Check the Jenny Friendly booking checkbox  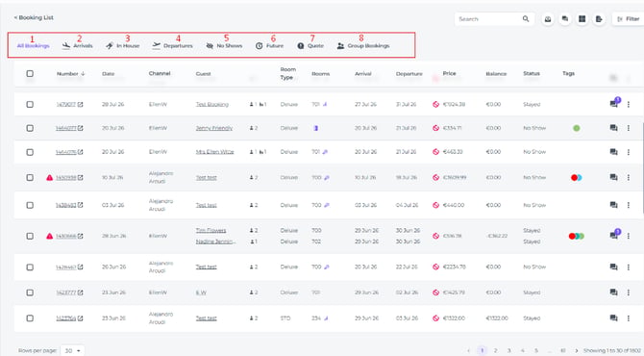coord(30,128)
